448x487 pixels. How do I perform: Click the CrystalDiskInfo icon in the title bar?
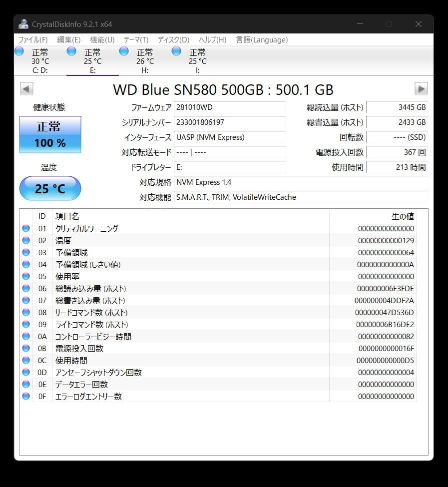click(23, 23)
